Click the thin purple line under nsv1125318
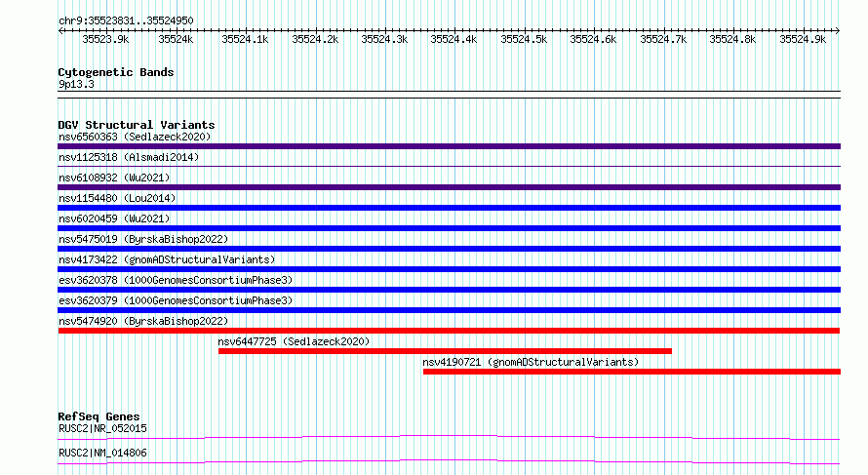 [449, 166]
